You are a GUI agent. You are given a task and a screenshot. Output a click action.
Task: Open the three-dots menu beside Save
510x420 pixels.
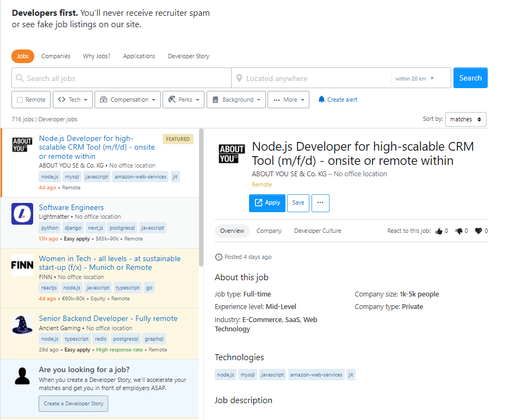click(x=320, y=203)
